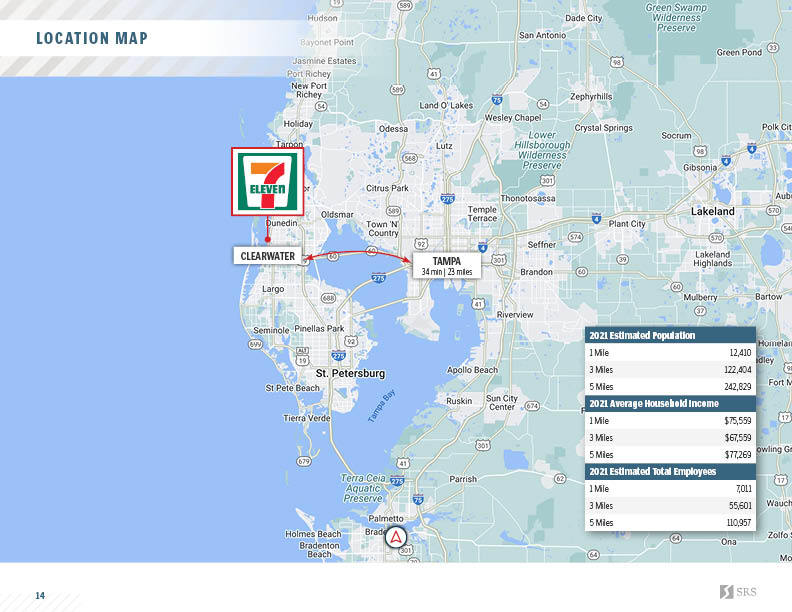Click the Citrus Park map label
This screenshot has height=612, width=792.
pos(387,188)
